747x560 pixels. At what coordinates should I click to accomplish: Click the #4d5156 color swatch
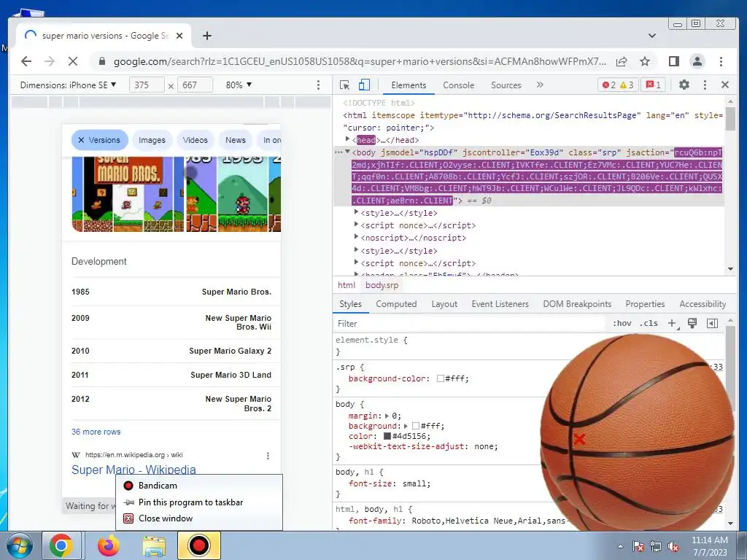(x=387, y=436)
